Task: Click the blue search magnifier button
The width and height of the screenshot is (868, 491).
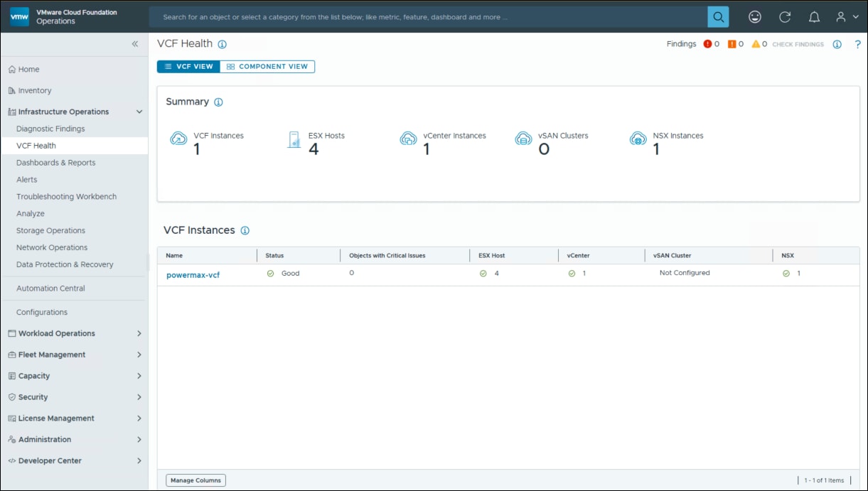Action: point(718,16)
